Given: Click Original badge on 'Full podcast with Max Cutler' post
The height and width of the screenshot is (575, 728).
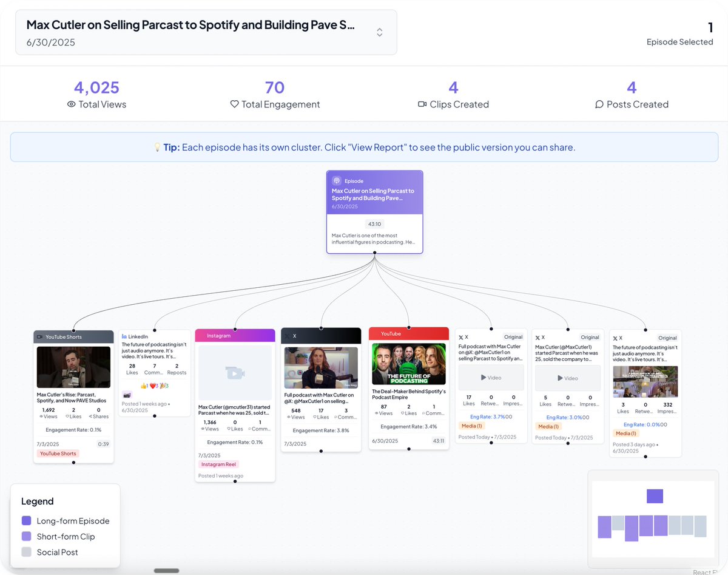Looking at the screenshot, I should [513, 337].
